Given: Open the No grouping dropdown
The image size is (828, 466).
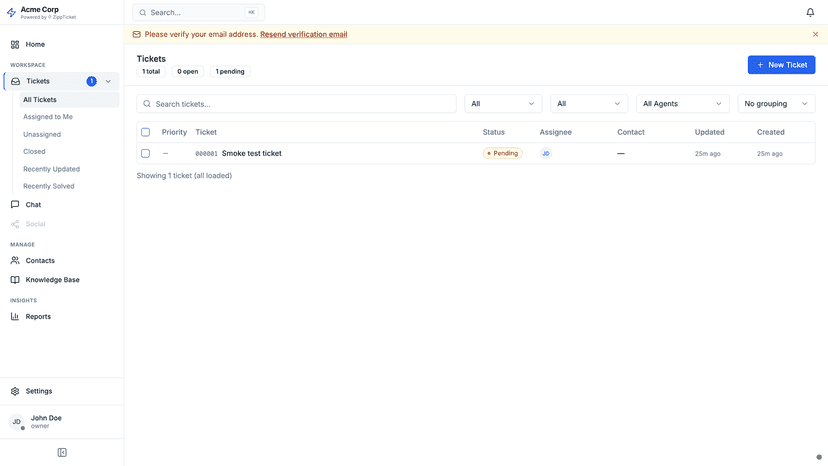Looking at the screenshot, I should point(776,104).
